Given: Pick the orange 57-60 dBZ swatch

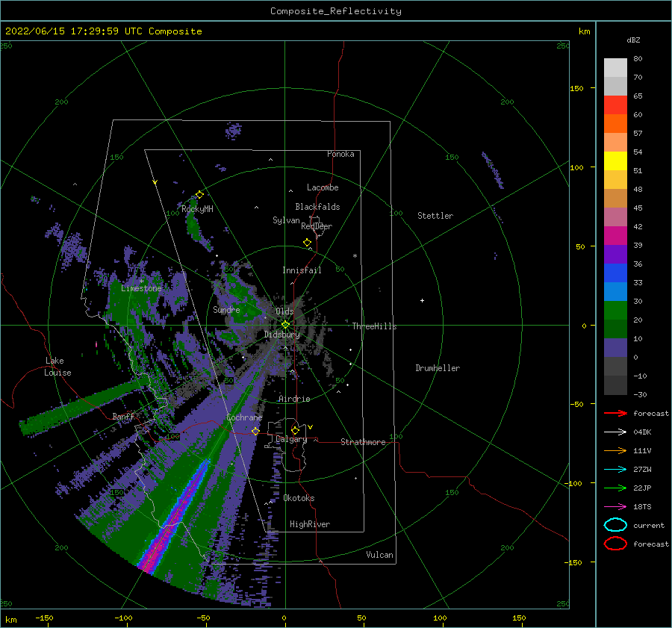Looking at the screenshot, I should coord(615,124).
